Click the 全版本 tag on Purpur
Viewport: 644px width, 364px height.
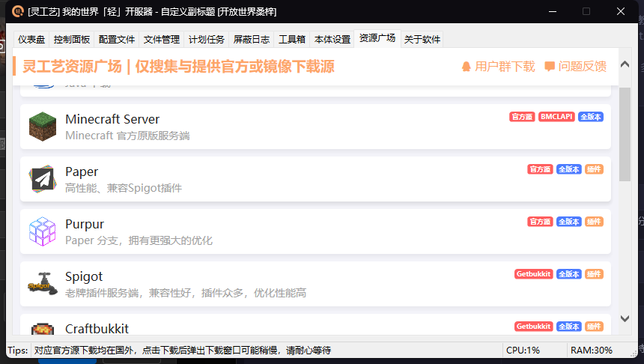pos(569,222)
